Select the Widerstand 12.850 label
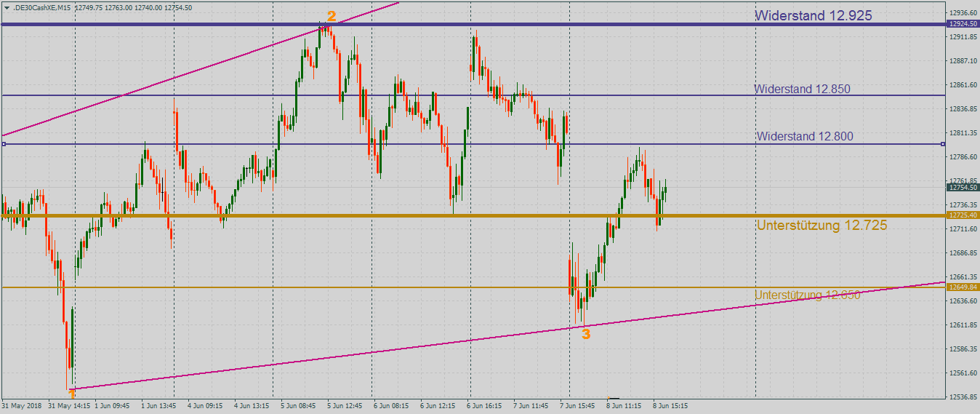Image resolution: width=980 pixels, height=414 pixels. pos(802,89)
